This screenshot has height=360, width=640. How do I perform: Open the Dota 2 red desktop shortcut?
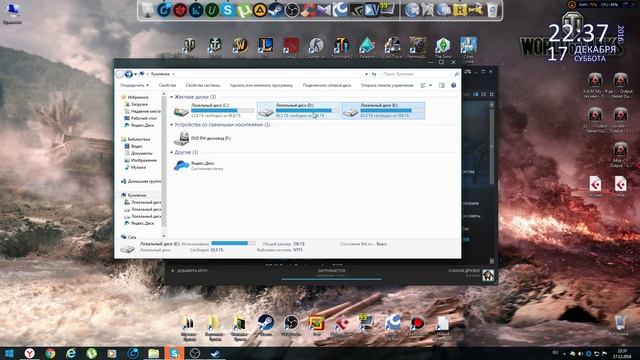pos(291,46)
